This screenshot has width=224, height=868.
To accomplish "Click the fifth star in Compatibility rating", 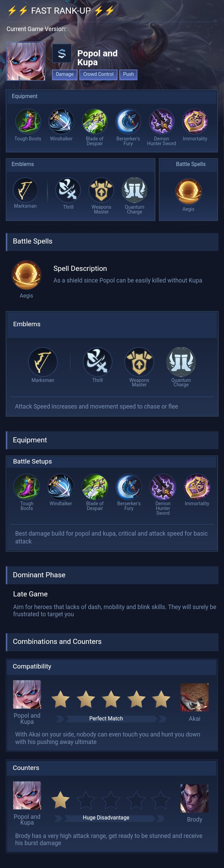I will 161,699.
